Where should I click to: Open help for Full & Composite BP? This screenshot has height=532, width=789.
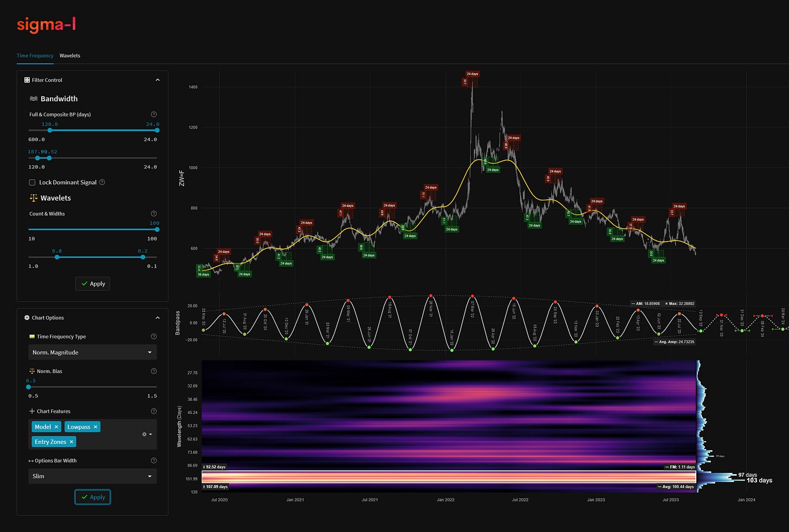point(154,114)
